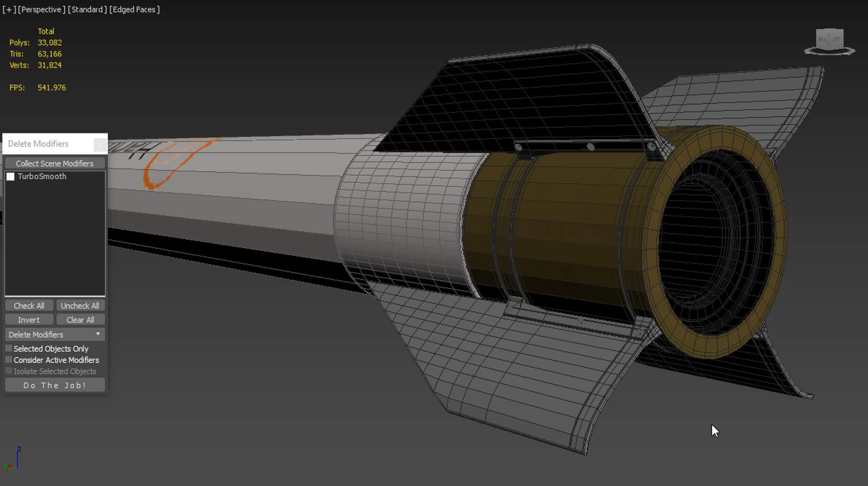This screenshot has width=868, height=486.
Task: Enable Consider Active Modifiers checkbox
Action: tap(9, 360)
